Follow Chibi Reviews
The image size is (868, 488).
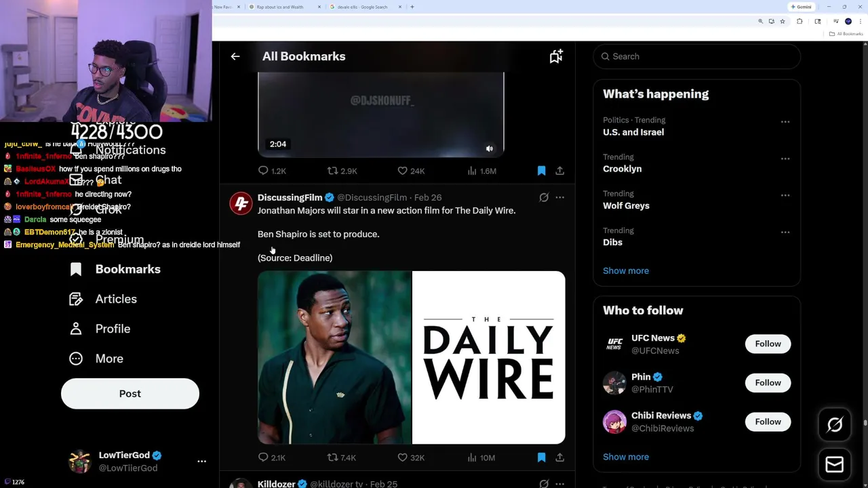(x=768, y=422)
